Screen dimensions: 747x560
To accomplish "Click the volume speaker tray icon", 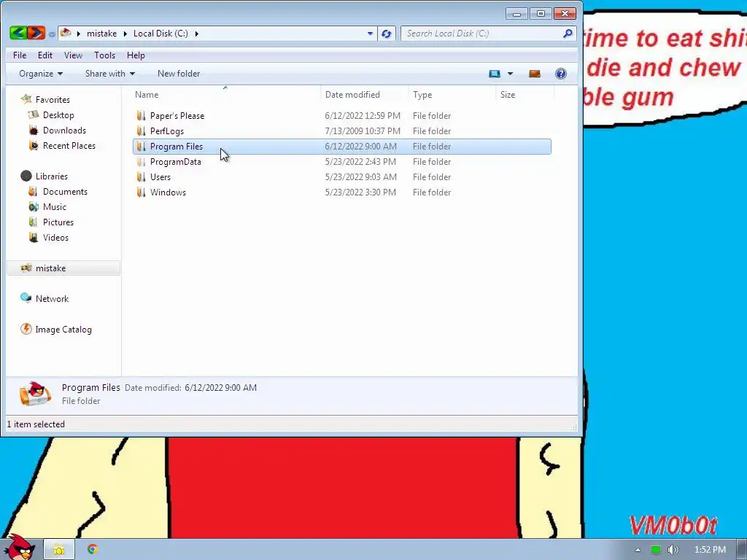I will coord(673,550).
